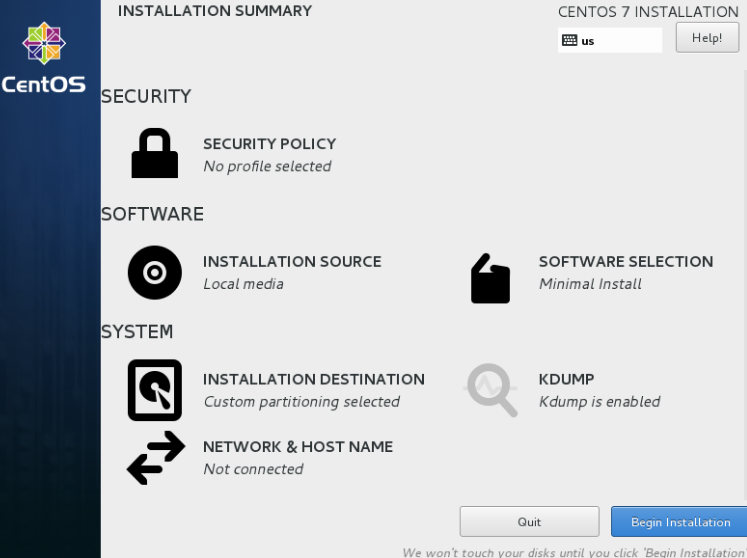Viewport: 747px width, 558px height.
Task: Select the 'us' keyboard layout indicator
Action: [610, 40]
